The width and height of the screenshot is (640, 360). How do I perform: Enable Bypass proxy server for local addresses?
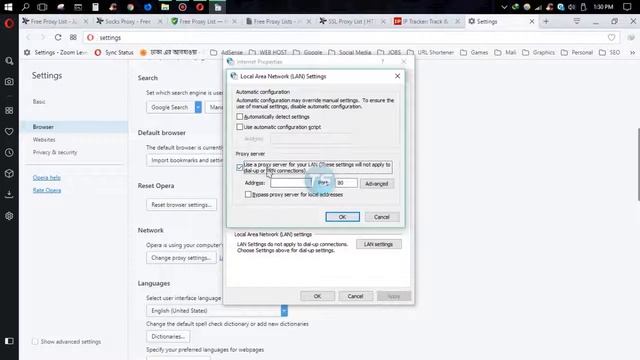click(x=248, y=195)
